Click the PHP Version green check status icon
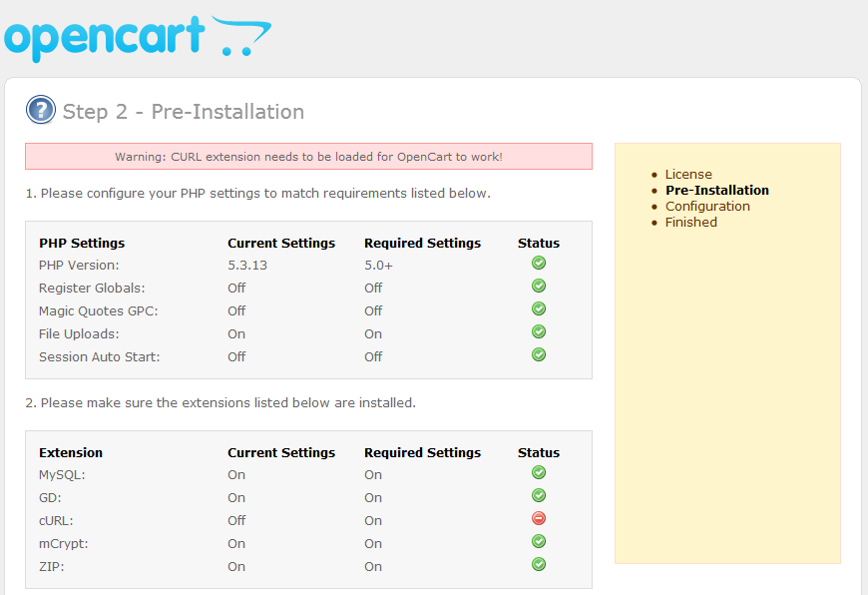Image resolution: width=868 pixels, height=595 pixels. 539,263
